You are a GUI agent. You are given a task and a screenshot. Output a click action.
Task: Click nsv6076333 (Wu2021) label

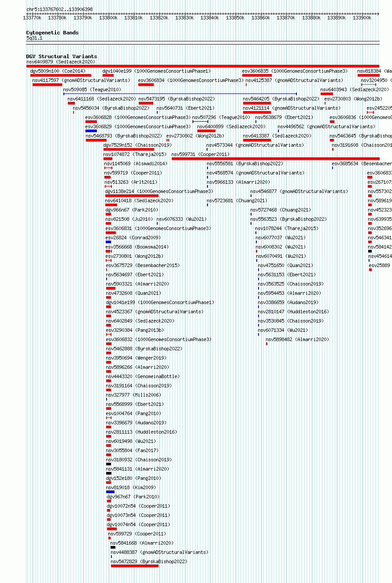(181, 219)
